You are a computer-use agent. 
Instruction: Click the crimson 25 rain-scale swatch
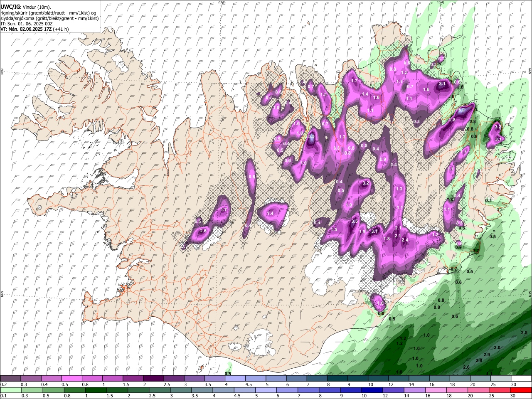500,390
